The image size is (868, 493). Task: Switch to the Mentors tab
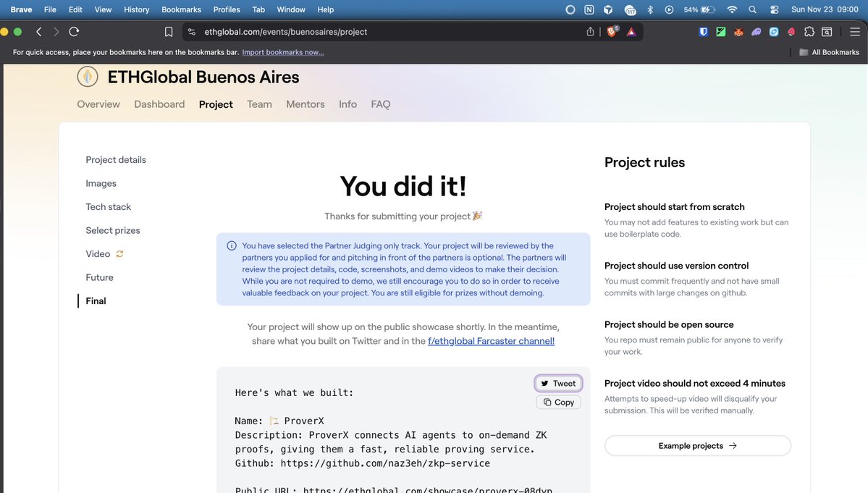(x=305, y=104)
